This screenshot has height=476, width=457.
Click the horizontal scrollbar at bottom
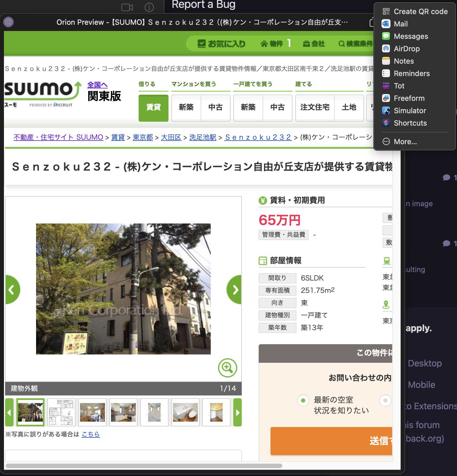pyautogui.click(x=144, y=466)
